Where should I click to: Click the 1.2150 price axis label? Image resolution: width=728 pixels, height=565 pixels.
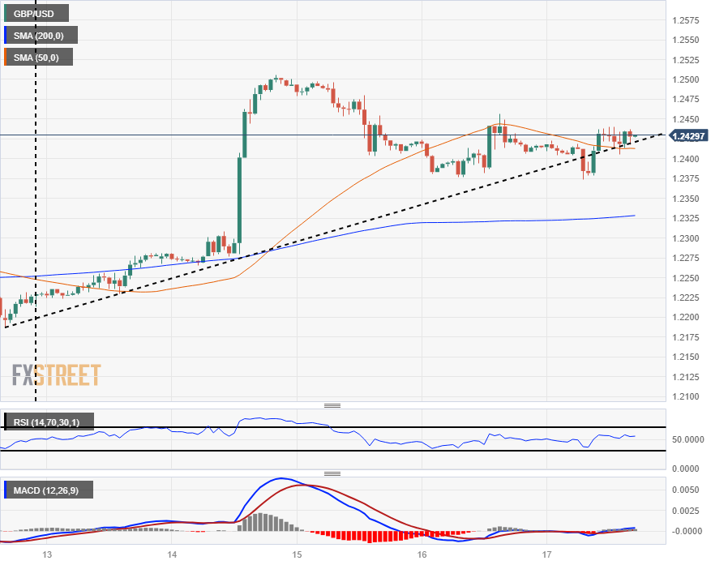pyautogui.click(x=686, y=357)
